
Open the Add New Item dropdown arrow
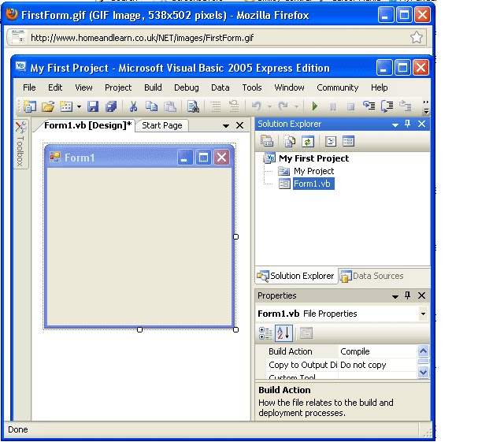pos(79,106)
